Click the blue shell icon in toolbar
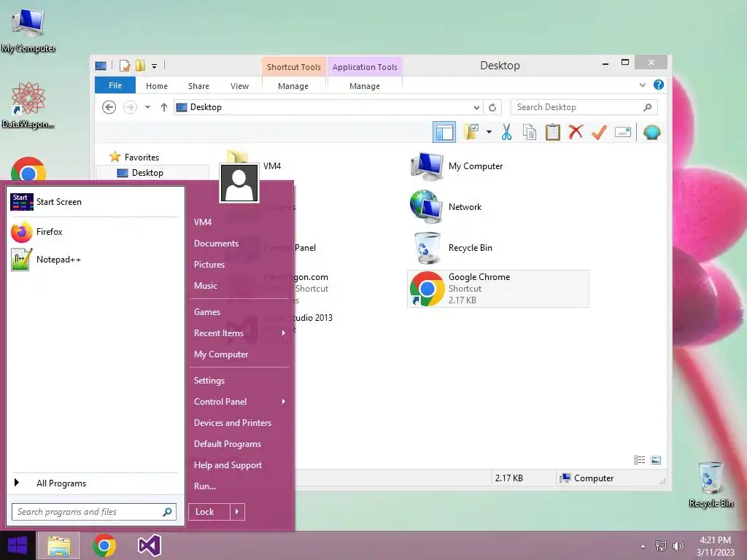The image size is (747, 560). [x=651, y=132]
